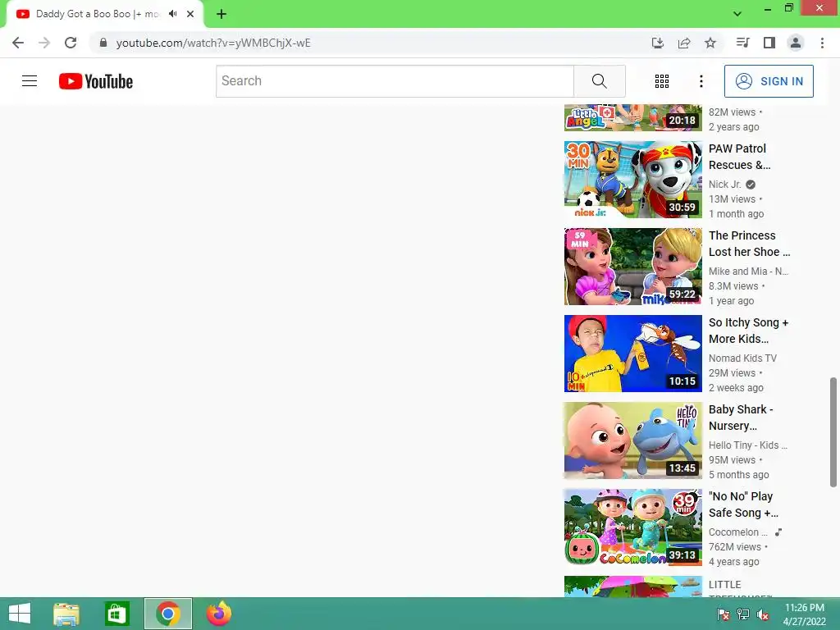Open YouTube settings three-dot menu
This screenshot has width=840, height=630.
(x=701, y=81)
